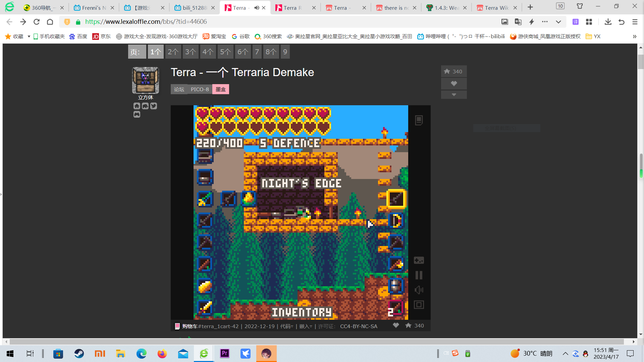Go to page 3个 of the thread
This screenshot has height=362, width=644.
pyautogui.click(x=191, y=52)
